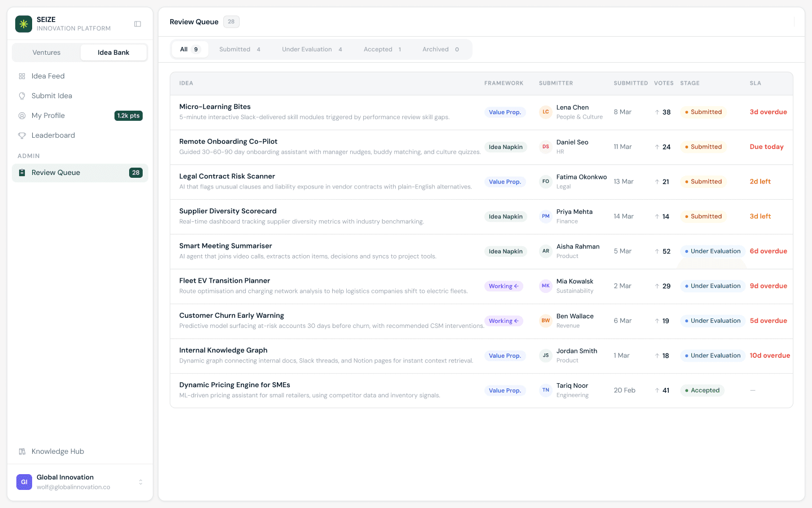Open the Customer Churn Early Warning title
Viewport: 812px width, 508px height.
232,316
